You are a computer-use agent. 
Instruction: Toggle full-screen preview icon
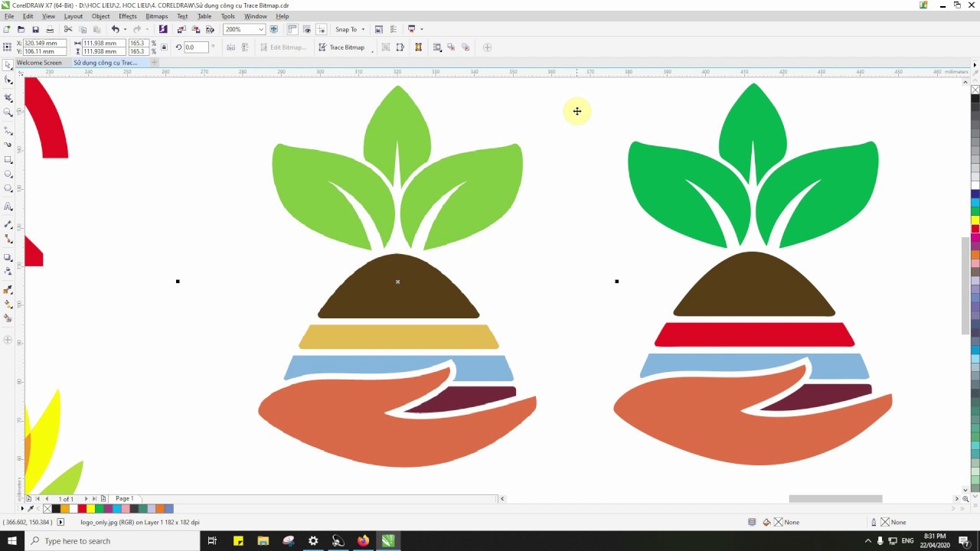coord(274,29)
